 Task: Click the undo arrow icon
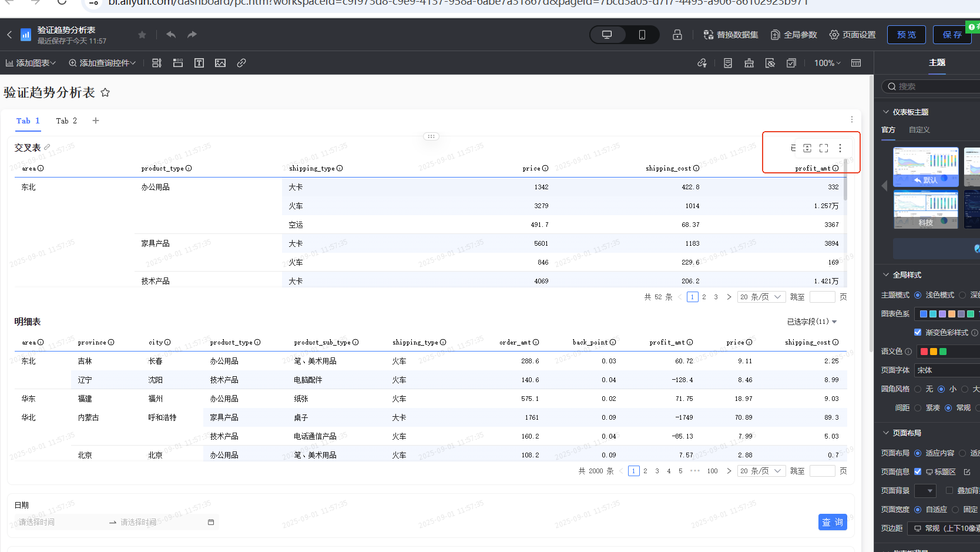(171, 35)
